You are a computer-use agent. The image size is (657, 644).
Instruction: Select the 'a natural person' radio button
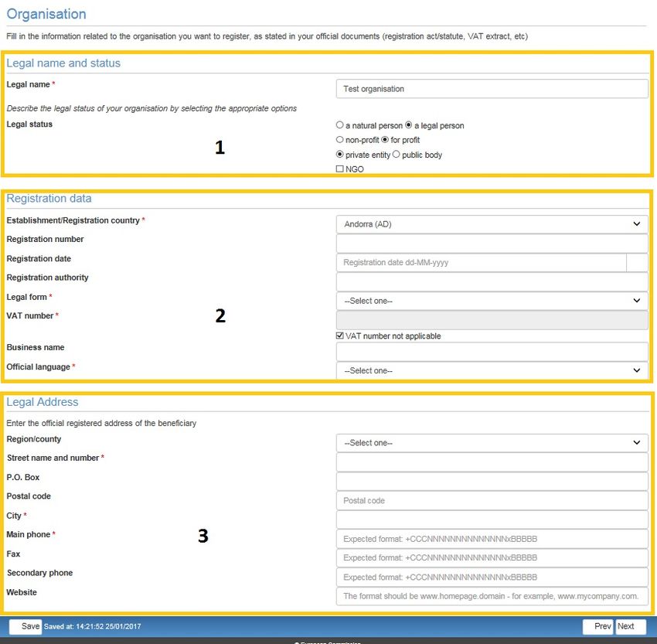(x=340, y=125)
